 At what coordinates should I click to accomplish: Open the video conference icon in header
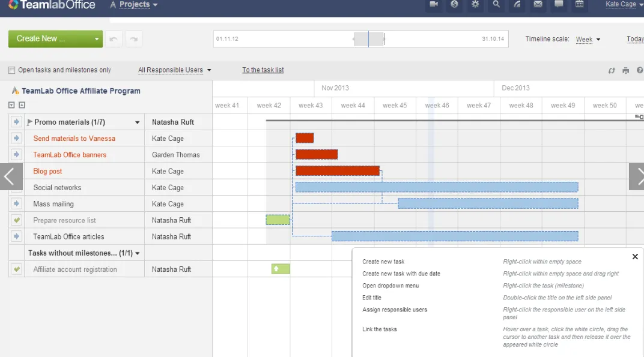click(434, 5)
